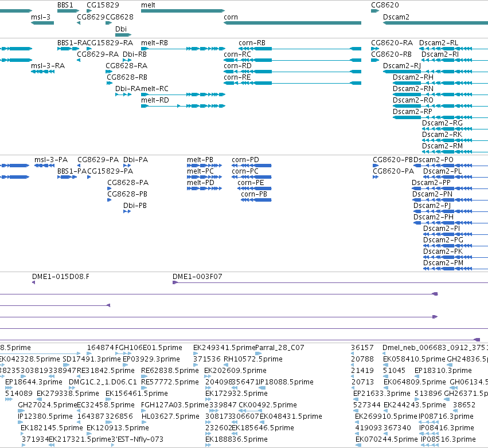Click the CK00492.5prime EST label
Screen dimensions: 488x448
268,405
